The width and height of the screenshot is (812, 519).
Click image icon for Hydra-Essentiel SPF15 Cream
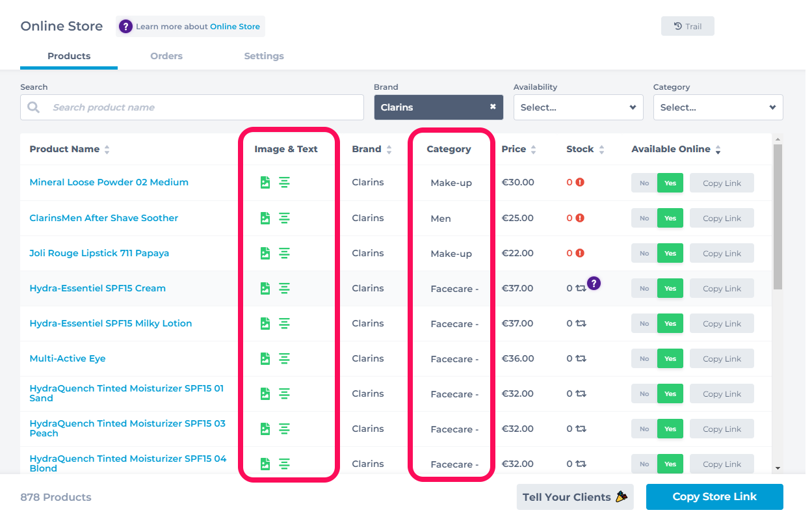pos(265,288)
